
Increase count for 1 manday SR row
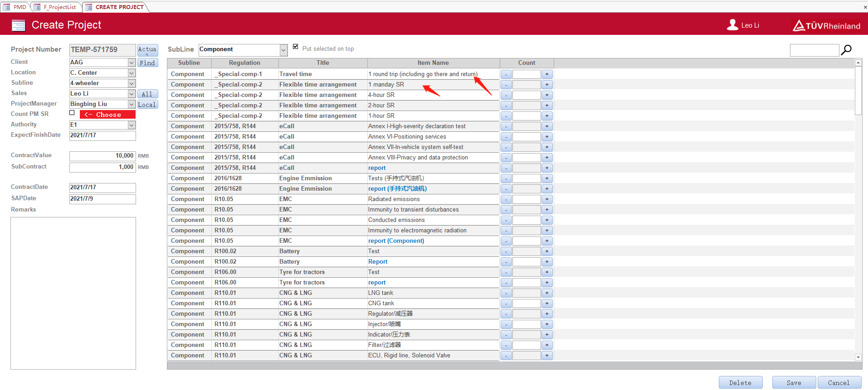(547, 85)
